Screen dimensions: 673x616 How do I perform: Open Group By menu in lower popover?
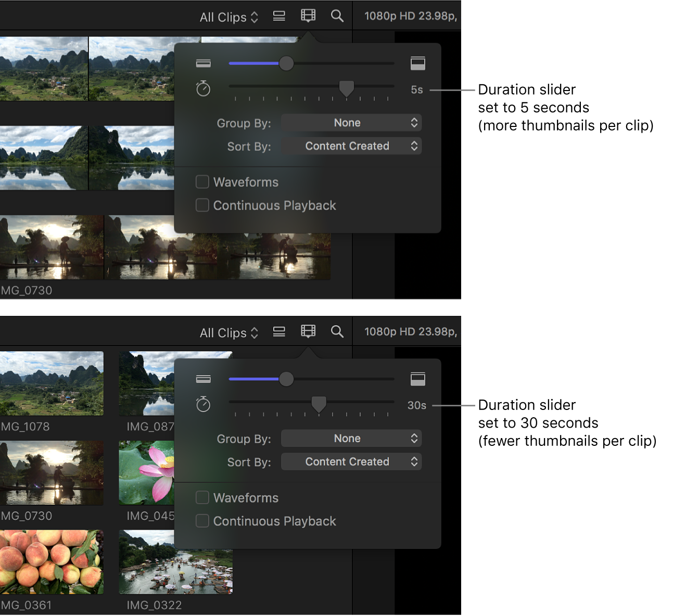[x=351, y=438]
